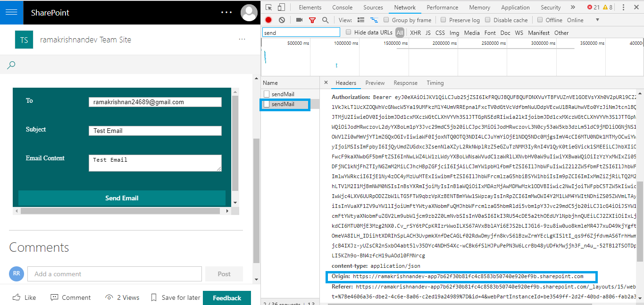Close the request details pane

(x=326, y=82)
